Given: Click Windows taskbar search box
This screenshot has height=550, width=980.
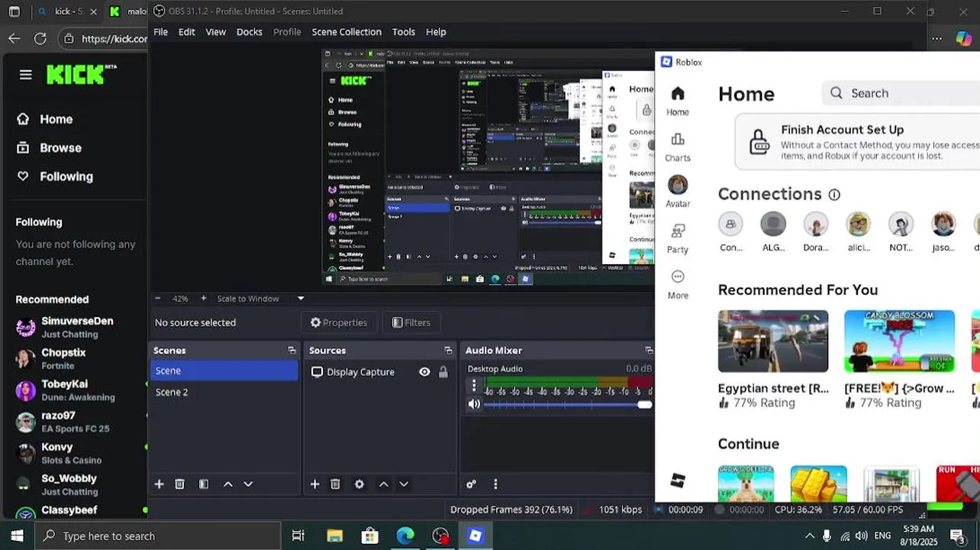Looking at the screenshot, I should tap(158, 536).
